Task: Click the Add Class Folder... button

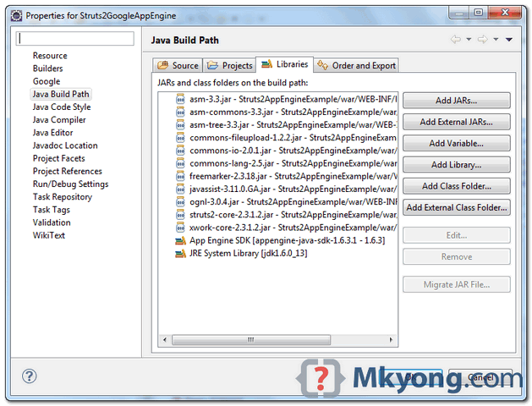Action: 457,186
